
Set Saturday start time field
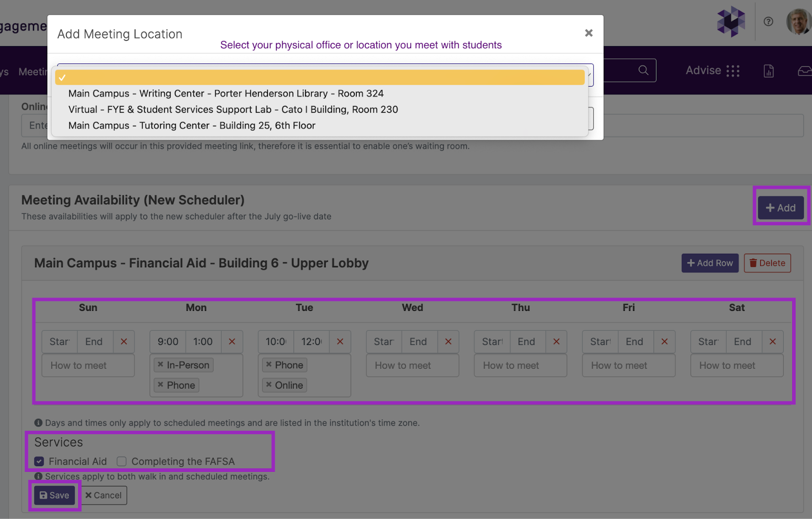click(x=708, y=341)
